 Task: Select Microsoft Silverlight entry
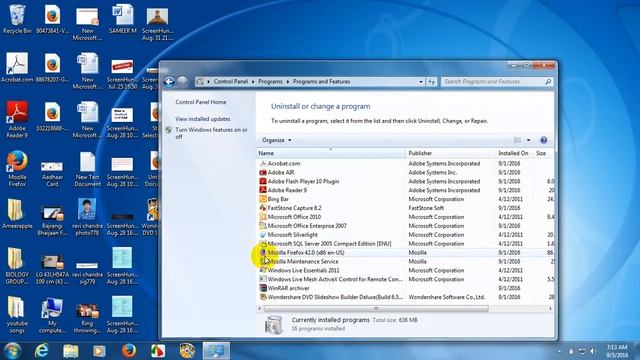pos(292,235)
